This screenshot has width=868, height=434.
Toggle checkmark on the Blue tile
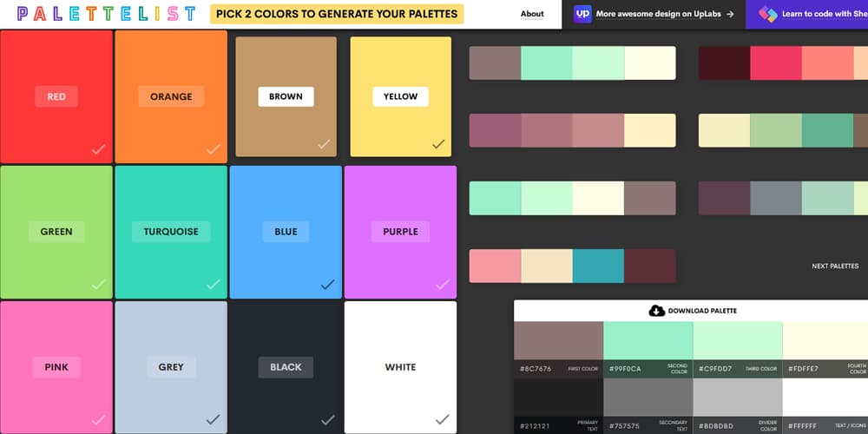(327, 284)
